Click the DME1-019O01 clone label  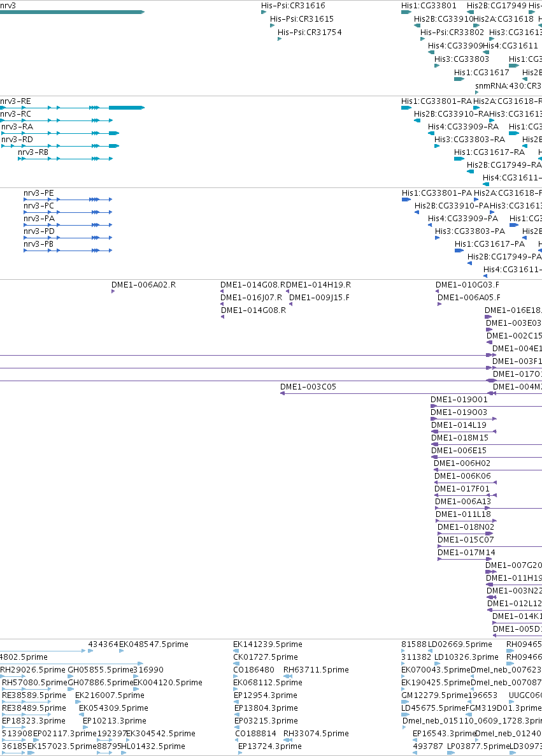(459, 400)
